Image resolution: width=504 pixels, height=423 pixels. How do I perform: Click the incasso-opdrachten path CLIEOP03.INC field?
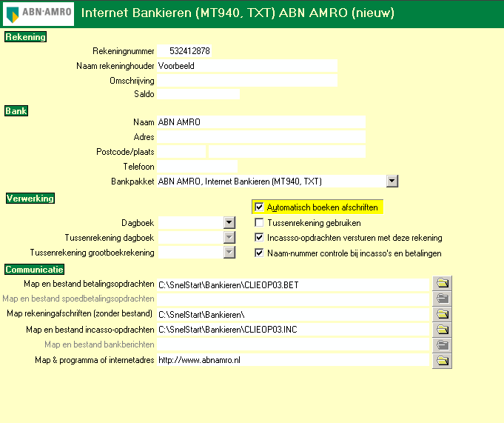click(x=293, y=330)
